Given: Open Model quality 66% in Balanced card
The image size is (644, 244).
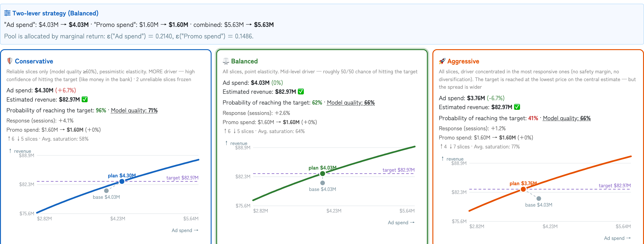Looking at the screenshot, I should [x=351, y=103].
